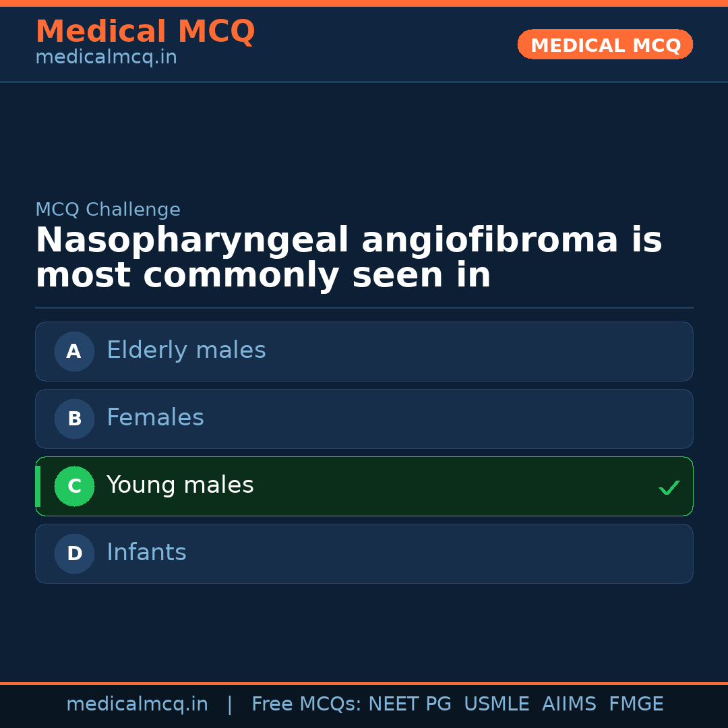Viewport: 728px width, 728px height.
Task: Click the FMGE footer label
Action: pyautogui.click(x=636, y=704)
